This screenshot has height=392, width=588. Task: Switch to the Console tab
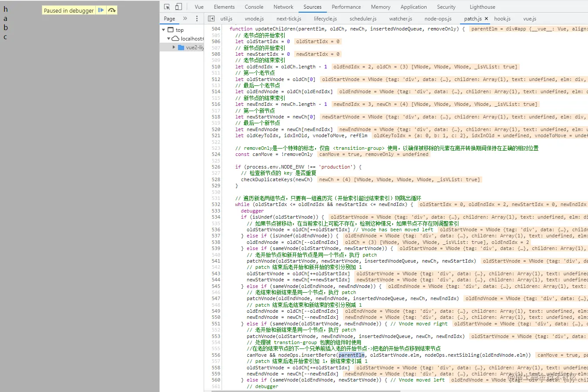254,7
